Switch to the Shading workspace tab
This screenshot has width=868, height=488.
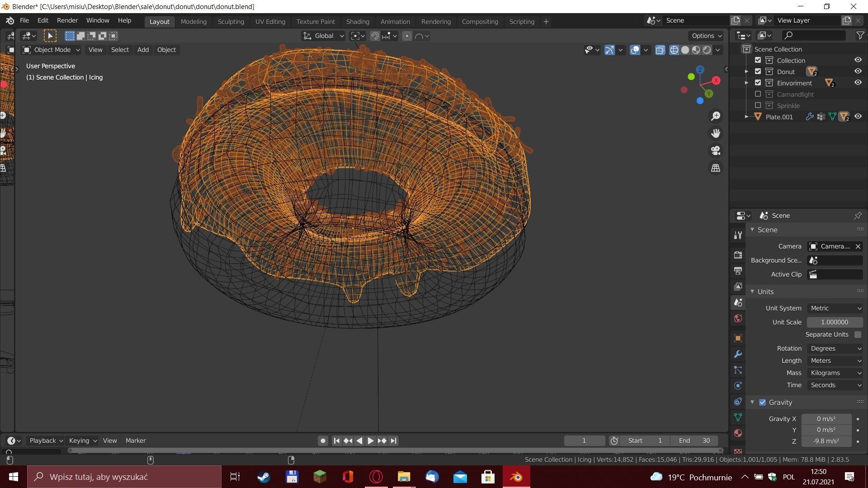357,22
